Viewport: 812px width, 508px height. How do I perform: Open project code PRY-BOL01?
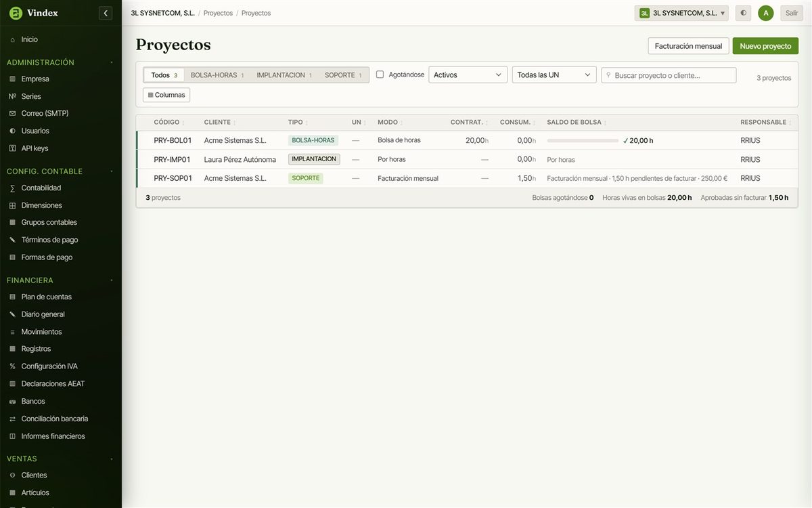point(173,140)
